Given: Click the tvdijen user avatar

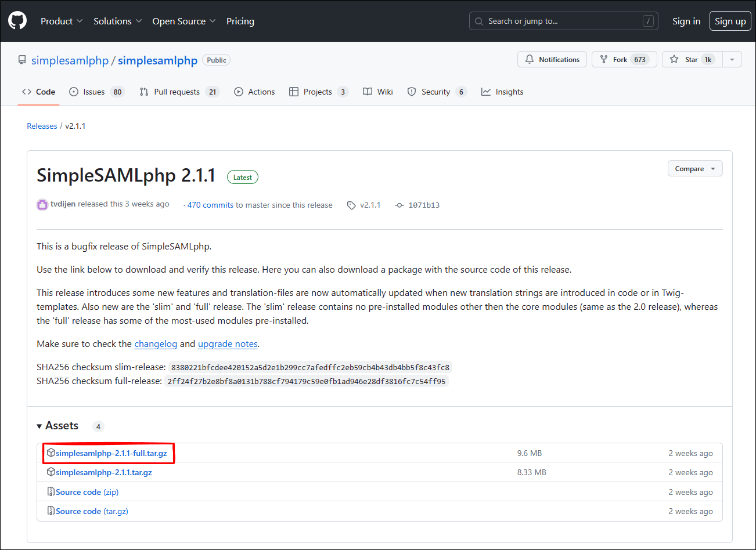Looking at the screenshot, I should (42, 204).
